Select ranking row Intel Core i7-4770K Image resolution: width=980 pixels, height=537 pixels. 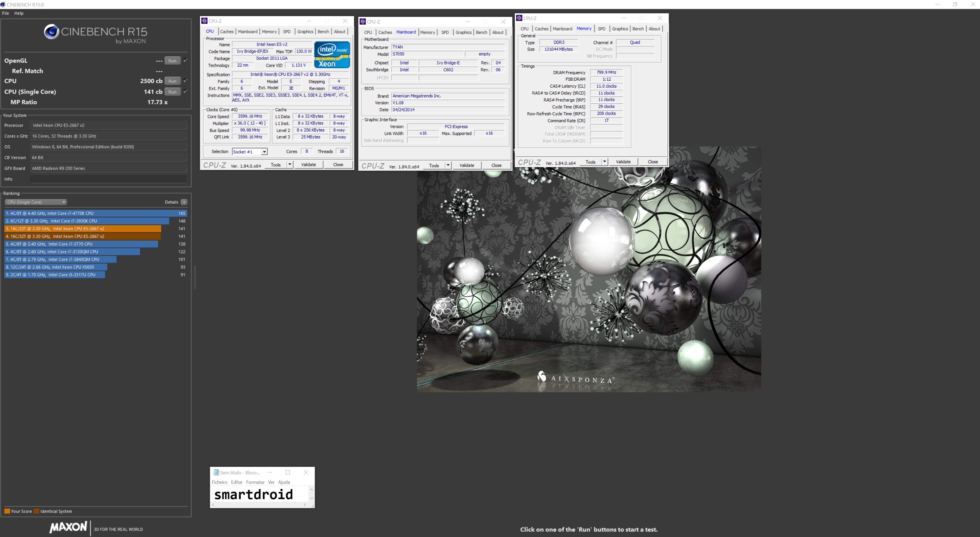(96, 213)
